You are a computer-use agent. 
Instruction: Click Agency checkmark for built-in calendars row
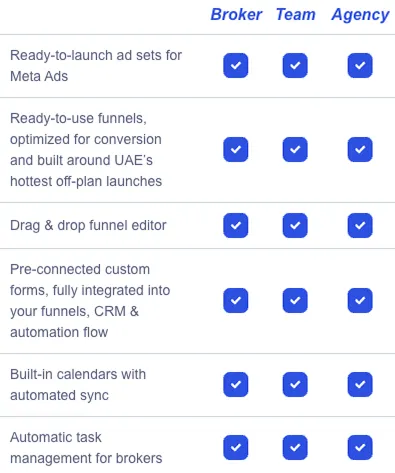tap(360, 384)
